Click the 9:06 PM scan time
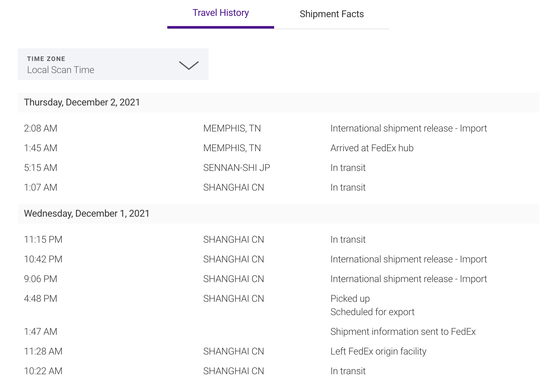This screenshot has width=547, height=392. tap(40, 279)
